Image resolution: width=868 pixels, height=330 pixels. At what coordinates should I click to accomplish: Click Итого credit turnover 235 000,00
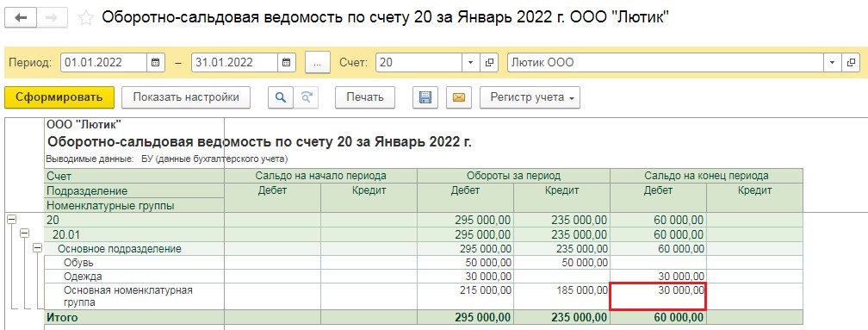561,317
